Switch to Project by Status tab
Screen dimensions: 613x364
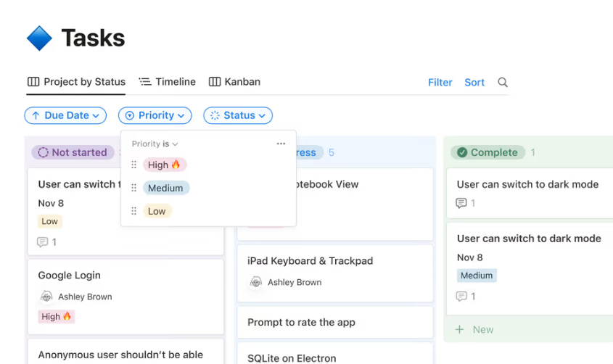pyautogui.click(x=76, y=82)
